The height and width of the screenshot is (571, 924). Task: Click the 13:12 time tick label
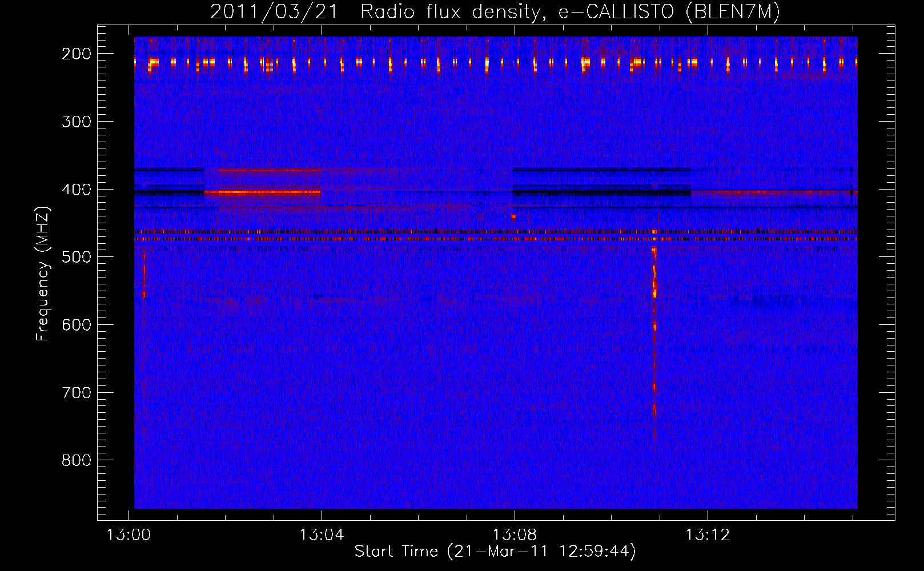click(x=708, y=535)
